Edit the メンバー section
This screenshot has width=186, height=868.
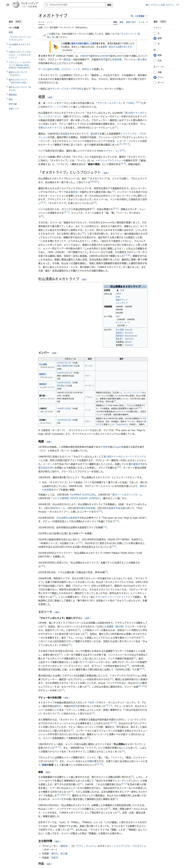54,353
